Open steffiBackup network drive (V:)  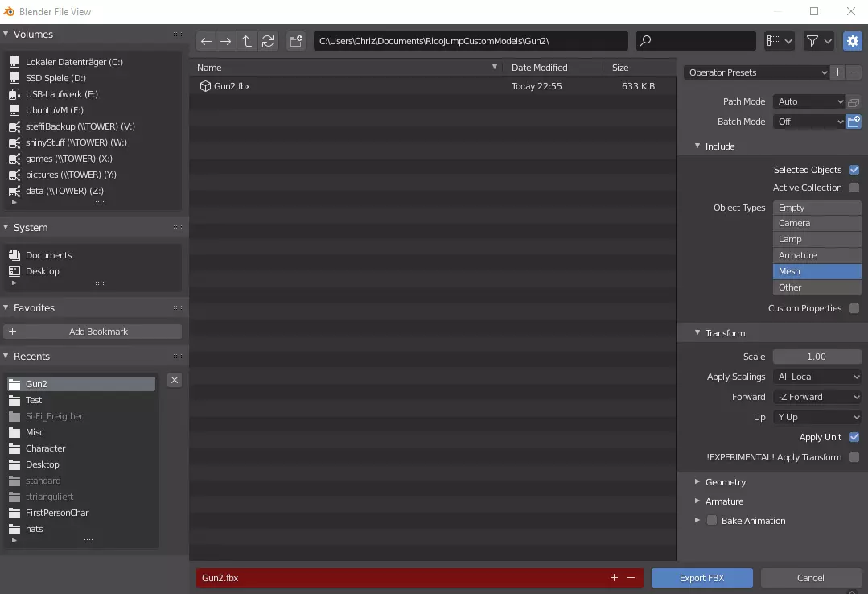[x=92, y=126]
